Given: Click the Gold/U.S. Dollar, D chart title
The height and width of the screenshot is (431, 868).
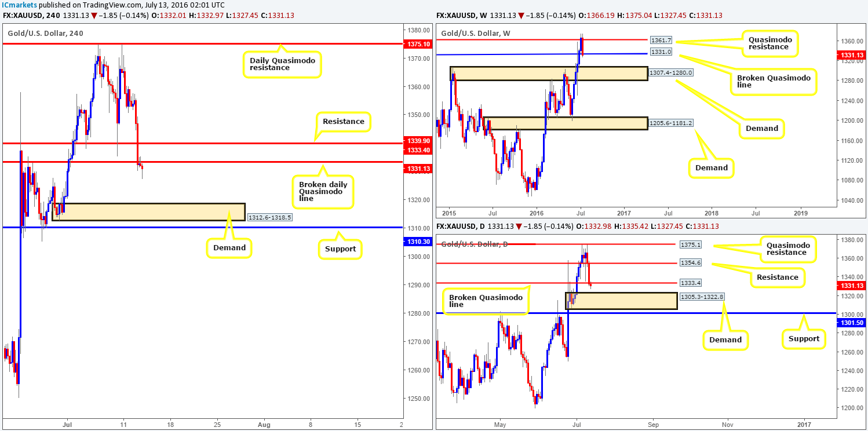Looking at the screenshot, I should click(475, 244).
